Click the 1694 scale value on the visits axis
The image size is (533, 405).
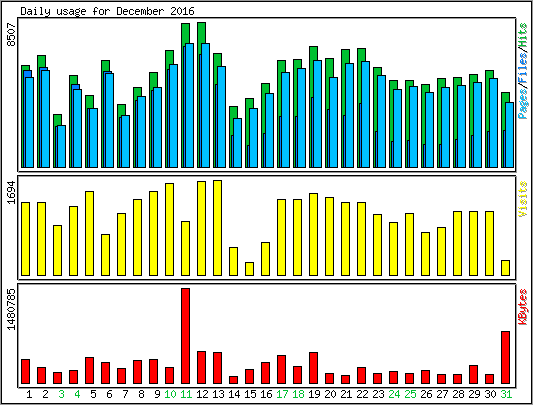(12, 192)
